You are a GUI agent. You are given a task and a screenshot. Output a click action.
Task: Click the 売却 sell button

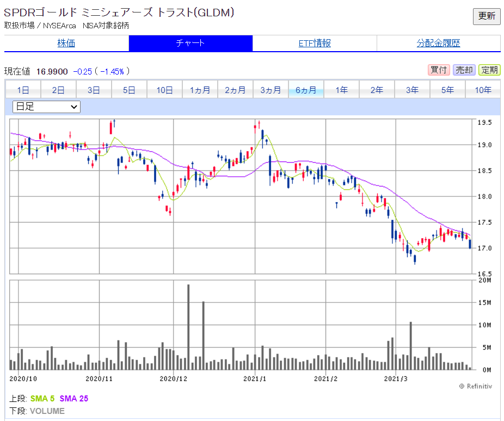464,70
